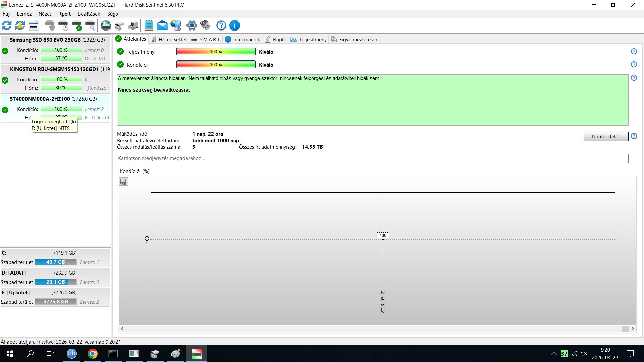
Task: Click the speaker sound alert icon
Action: tap(205, 25)
